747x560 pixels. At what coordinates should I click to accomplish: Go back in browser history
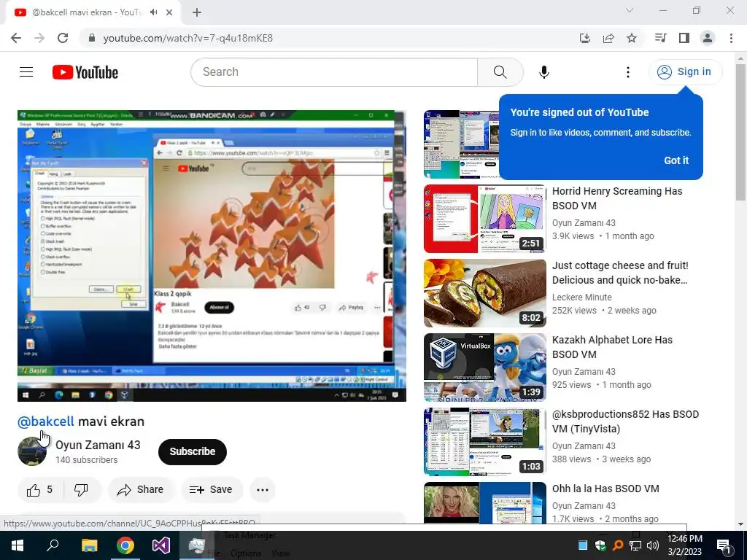pos(16,38)
